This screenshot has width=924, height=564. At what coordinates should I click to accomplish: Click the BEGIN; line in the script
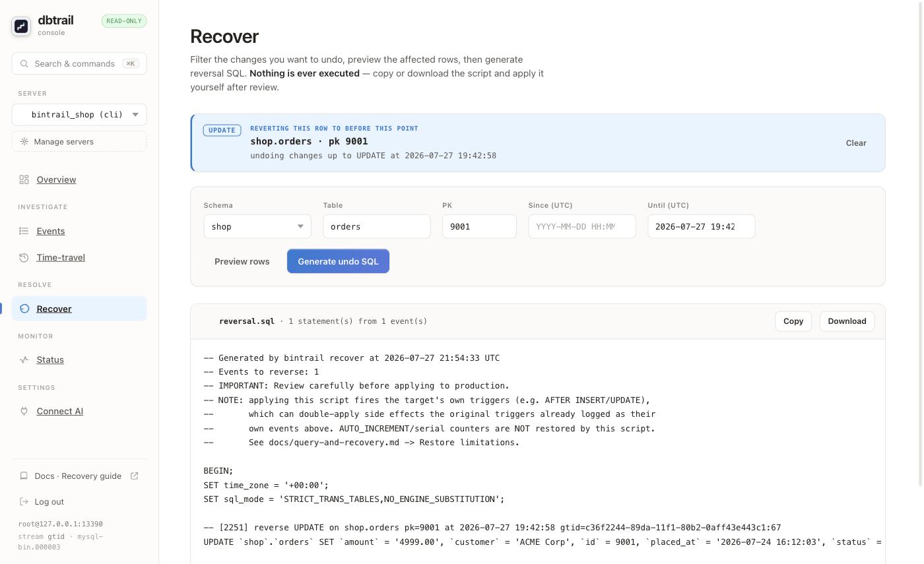(x=218, y=471)
